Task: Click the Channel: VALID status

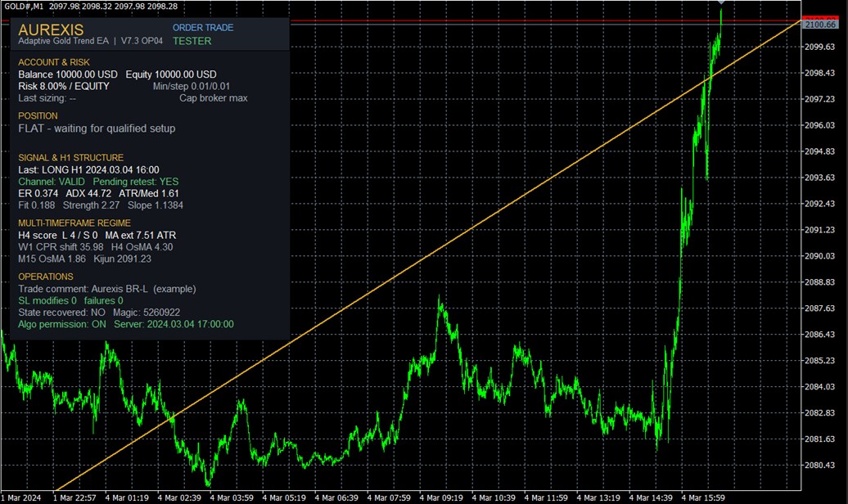Action: point(52,182)
